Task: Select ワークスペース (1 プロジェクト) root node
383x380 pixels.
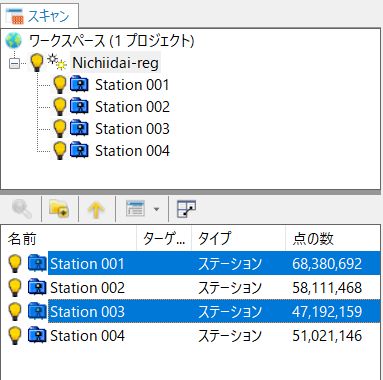Action: [x=112, y=41]
